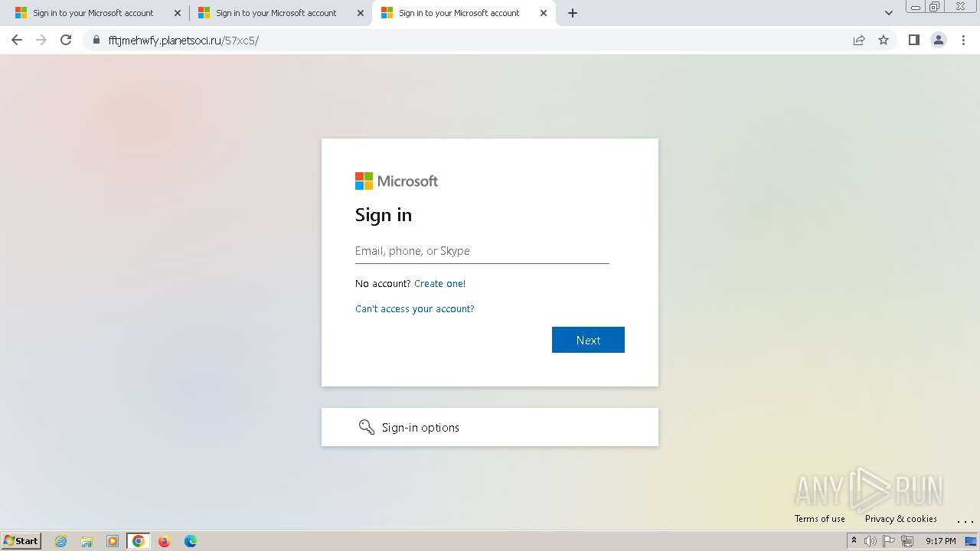Image resolution: width=980 pixels, height=551 pixels.
Task: Click the Email, phone, or Skype field
Action: point(482,251)
